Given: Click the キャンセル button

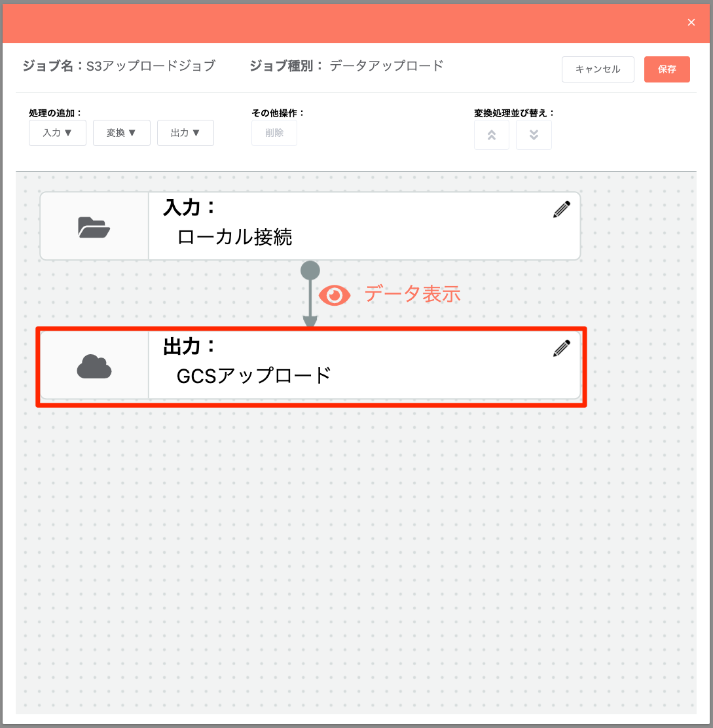Looking at the screenshot, I should [598, 69].
